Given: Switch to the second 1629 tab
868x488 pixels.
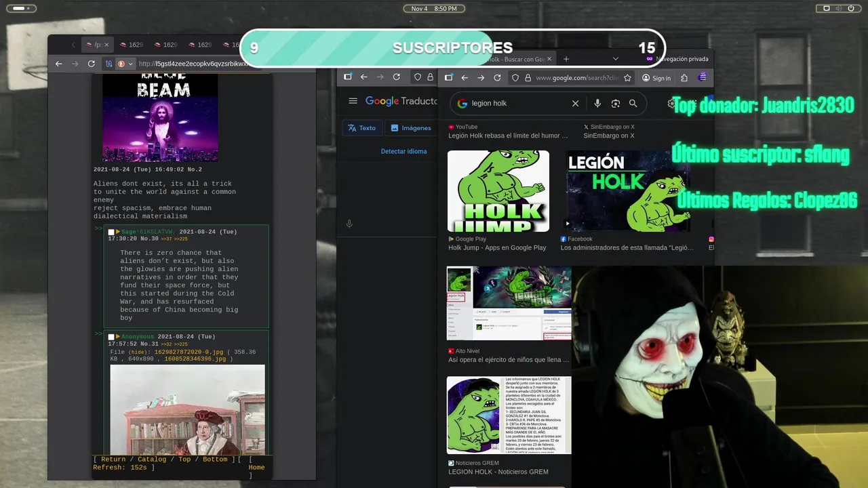Looking at the screenshot, I should [165, 45].
